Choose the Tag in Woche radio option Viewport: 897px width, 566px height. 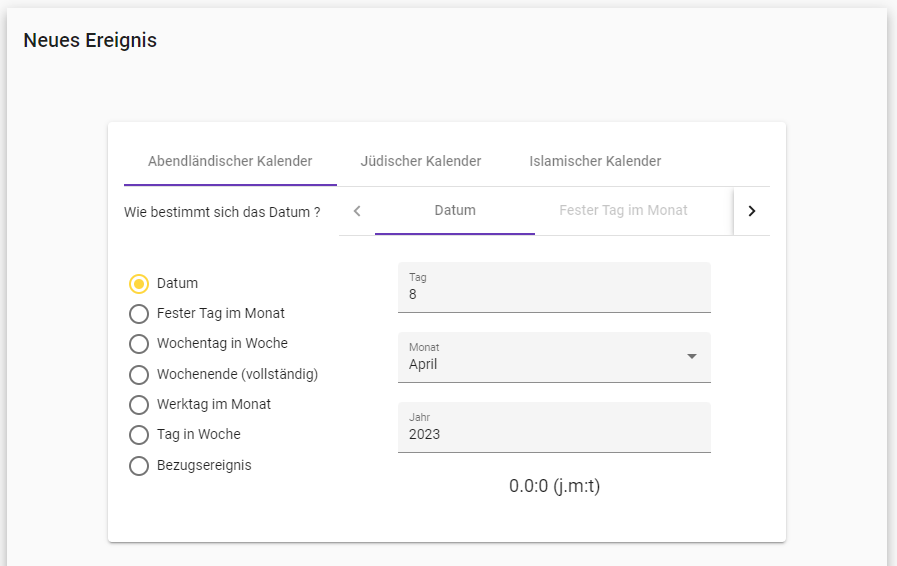[x=139, y=435]
